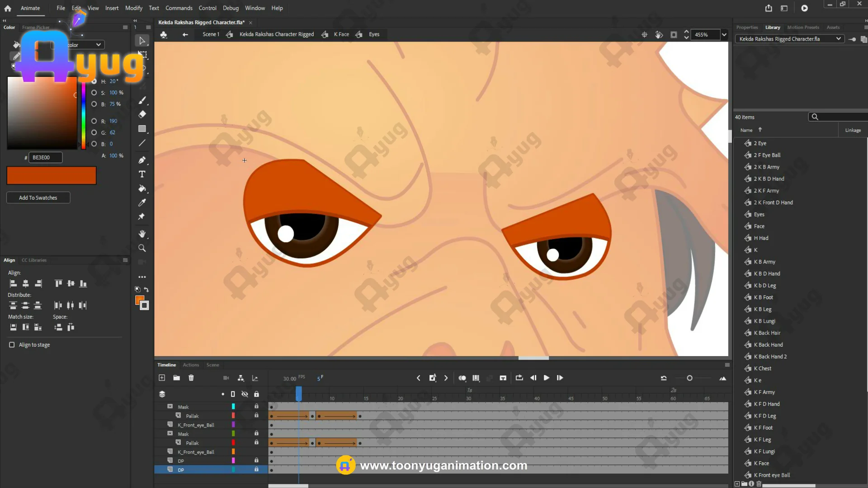Viewport: 868px width, 488px height.
Task: Click the orange color preview swatch
Action: [x=52, y=175]
